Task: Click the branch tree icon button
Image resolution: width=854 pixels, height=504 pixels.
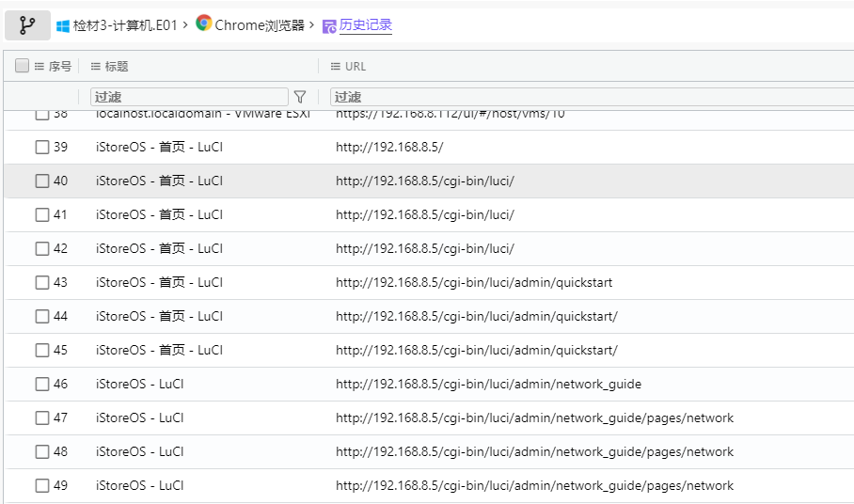Action: pos(27,25)
